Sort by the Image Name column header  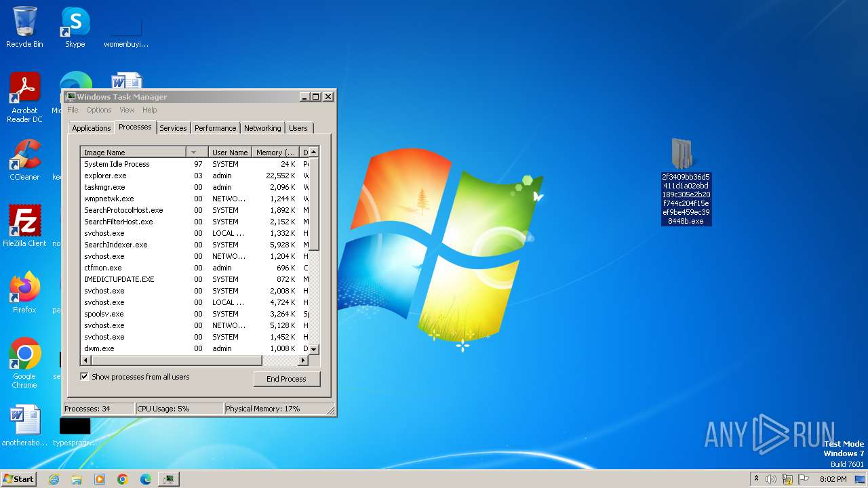tap(133, 152)
